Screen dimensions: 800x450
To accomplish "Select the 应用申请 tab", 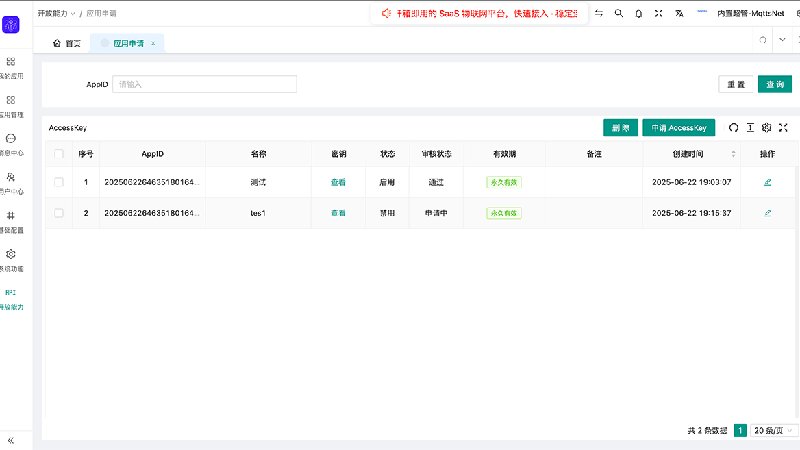I will tap(128, 43).
